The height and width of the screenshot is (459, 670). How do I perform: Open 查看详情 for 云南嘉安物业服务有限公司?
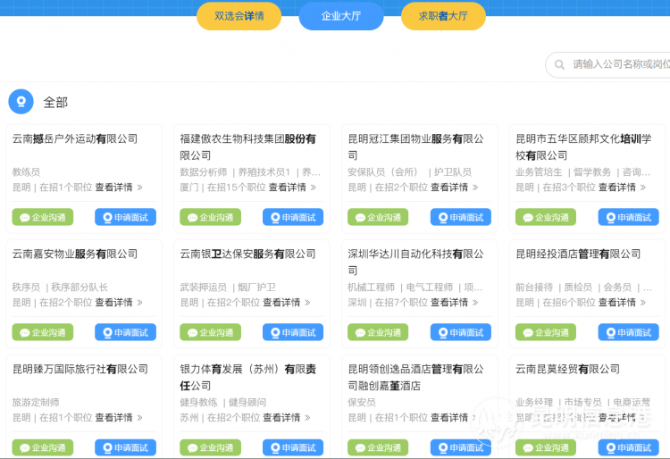click(x=118, y=303)
